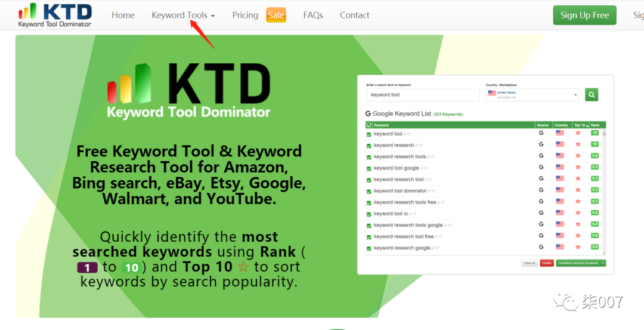Toggle the select-all checkbox in Keyword header
Screen dimensions: 644x330
(x=369, y=125)
